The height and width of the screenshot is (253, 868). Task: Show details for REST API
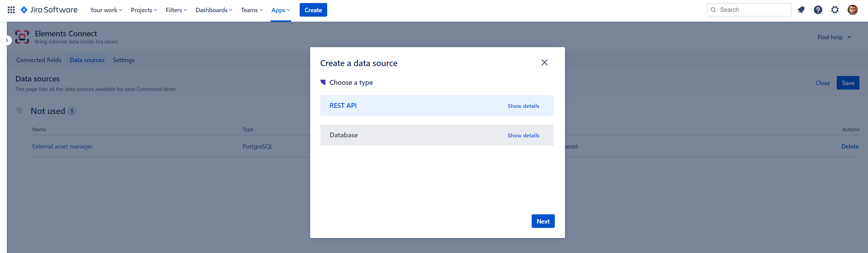tap(523, 106)
